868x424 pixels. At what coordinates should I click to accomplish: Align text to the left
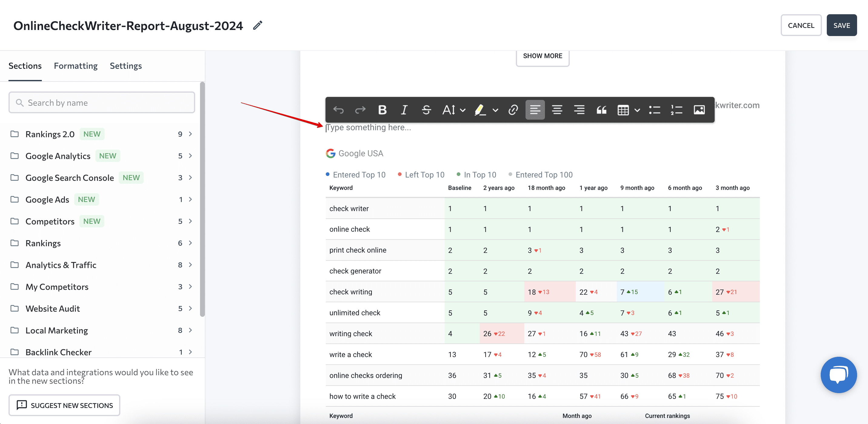(535, 110)
